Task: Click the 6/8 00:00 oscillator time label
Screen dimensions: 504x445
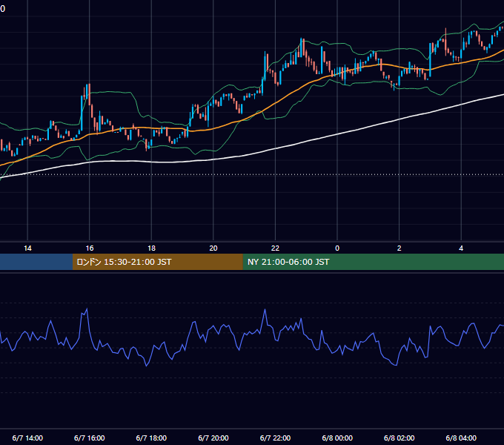Action: pyautogui.click(x=337, y=438)
